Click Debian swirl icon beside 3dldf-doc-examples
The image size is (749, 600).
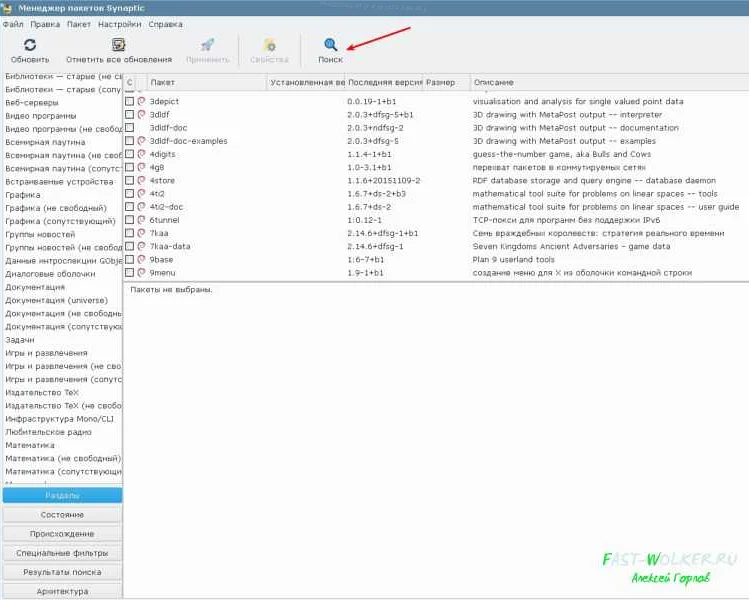tap(141, 141)
